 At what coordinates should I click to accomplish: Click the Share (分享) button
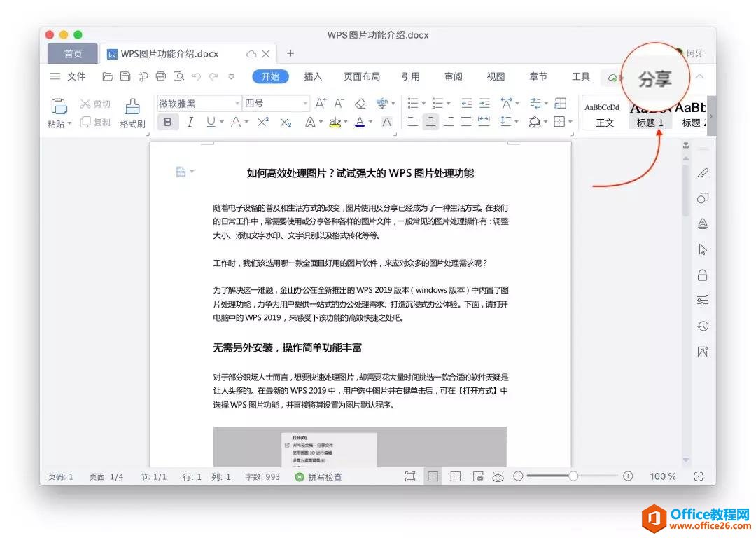654,78
